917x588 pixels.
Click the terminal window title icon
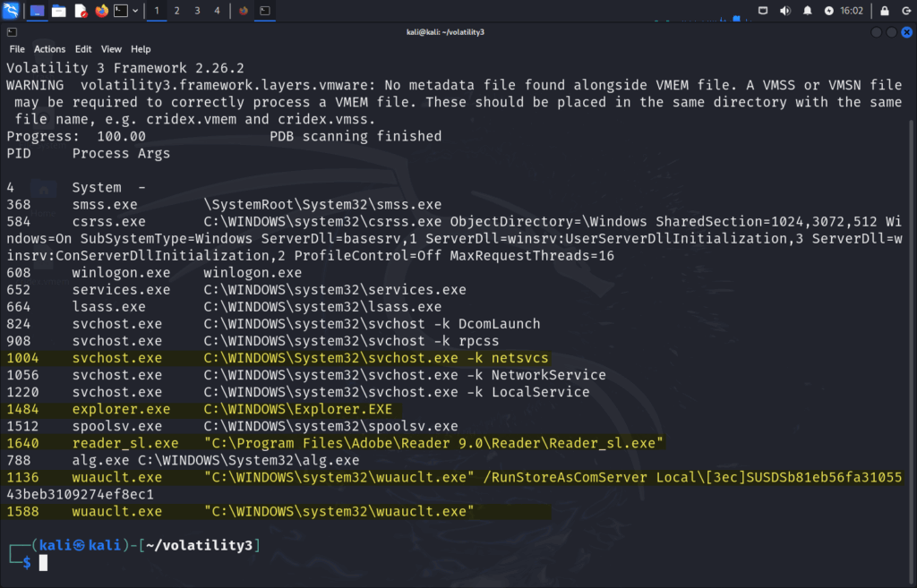[x=12, y=32]
